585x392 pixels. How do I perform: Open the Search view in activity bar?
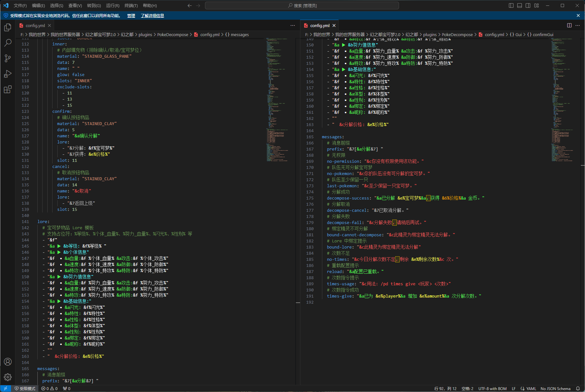click(x=8, y=43)
